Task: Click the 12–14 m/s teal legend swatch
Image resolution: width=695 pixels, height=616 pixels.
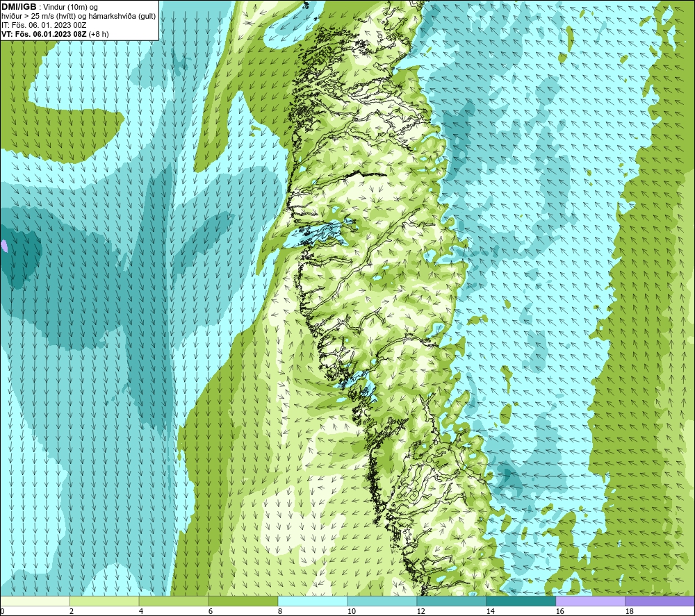Action: coord(451,601)
